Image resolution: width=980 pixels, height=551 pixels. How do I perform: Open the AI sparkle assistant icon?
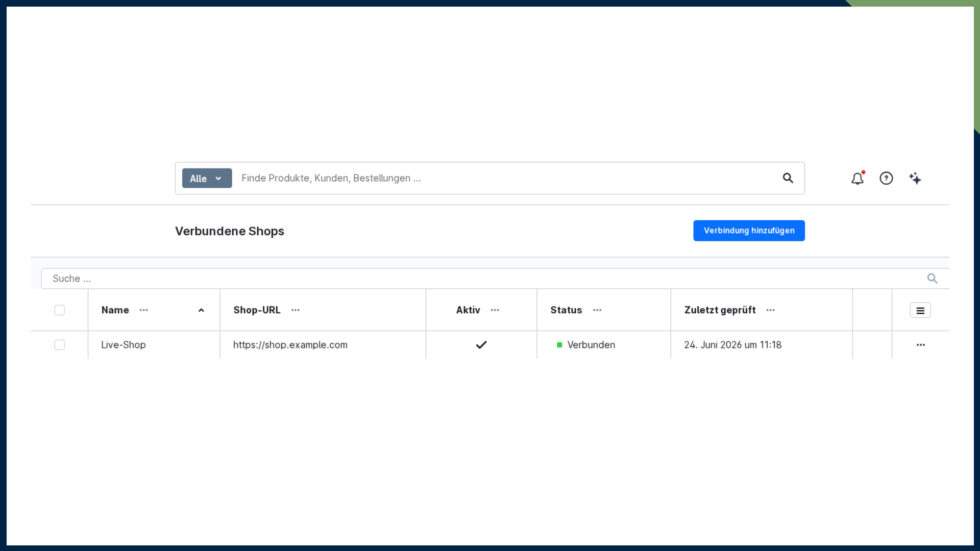click(915, 179)
